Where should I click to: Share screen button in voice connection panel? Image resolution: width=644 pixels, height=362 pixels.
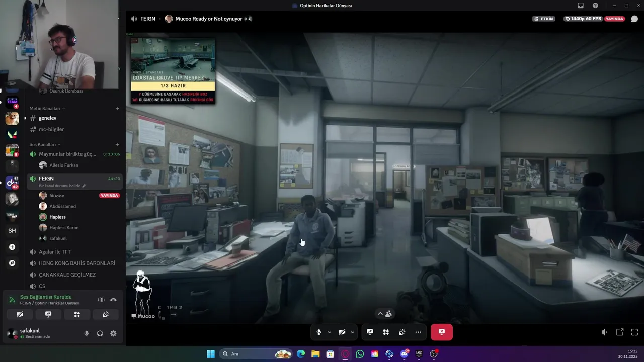[48, 314]
